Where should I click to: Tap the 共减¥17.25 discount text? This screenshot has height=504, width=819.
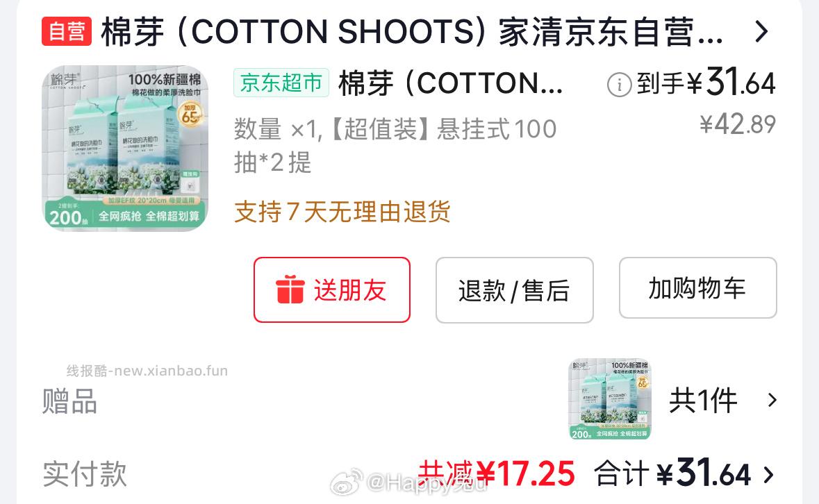[x=496, y=473]
